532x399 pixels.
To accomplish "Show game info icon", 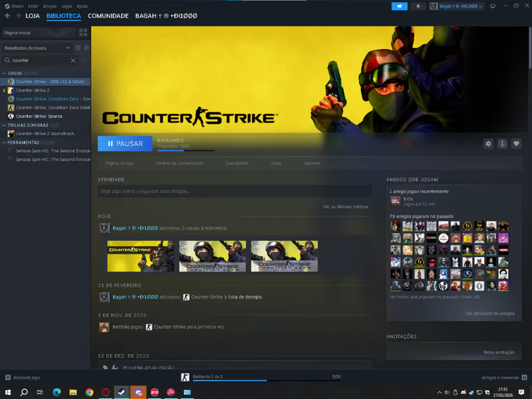I will (502, 144).
